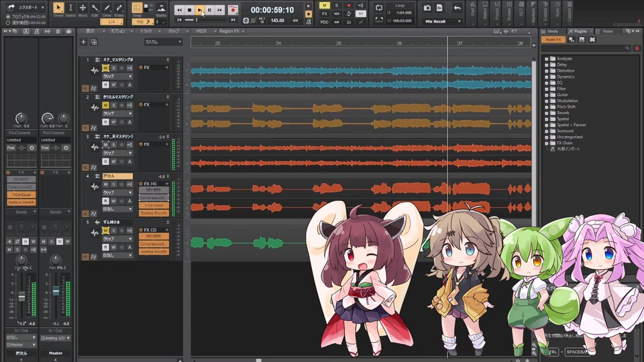Jump to project end
The width and height of the screenshot is (644, 362).
pyautogui.click(x=233, y=19)
